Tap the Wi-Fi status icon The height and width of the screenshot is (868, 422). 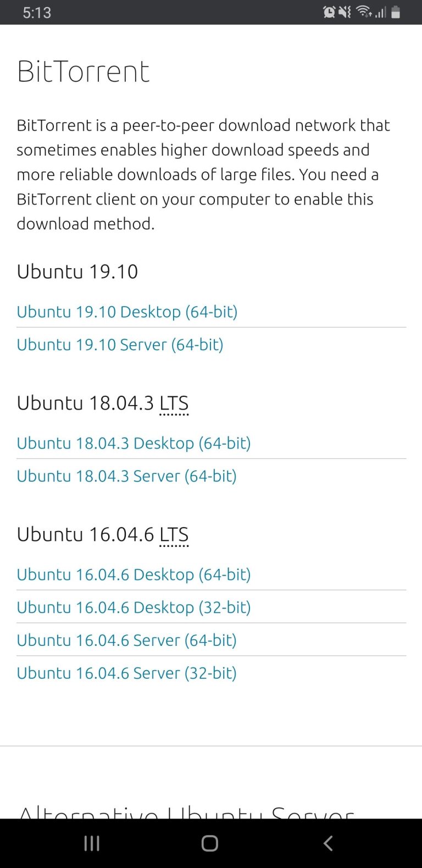363,12
